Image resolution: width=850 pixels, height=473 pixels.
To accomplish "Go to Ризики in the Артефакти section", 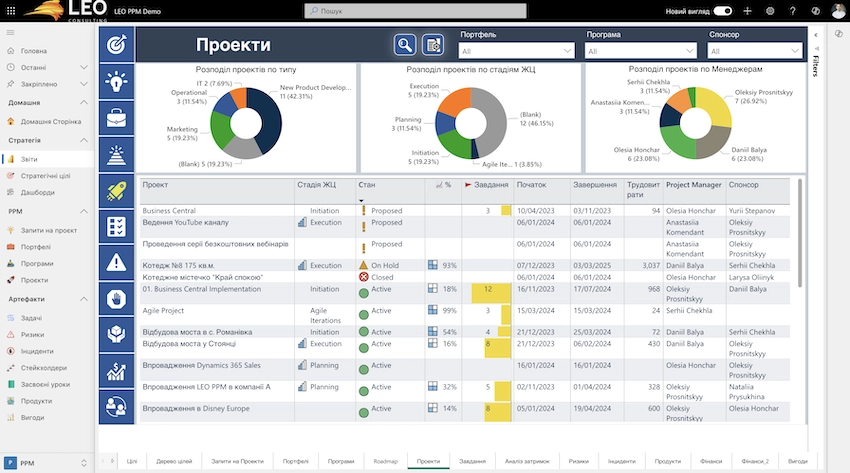I will coord(32,334).
